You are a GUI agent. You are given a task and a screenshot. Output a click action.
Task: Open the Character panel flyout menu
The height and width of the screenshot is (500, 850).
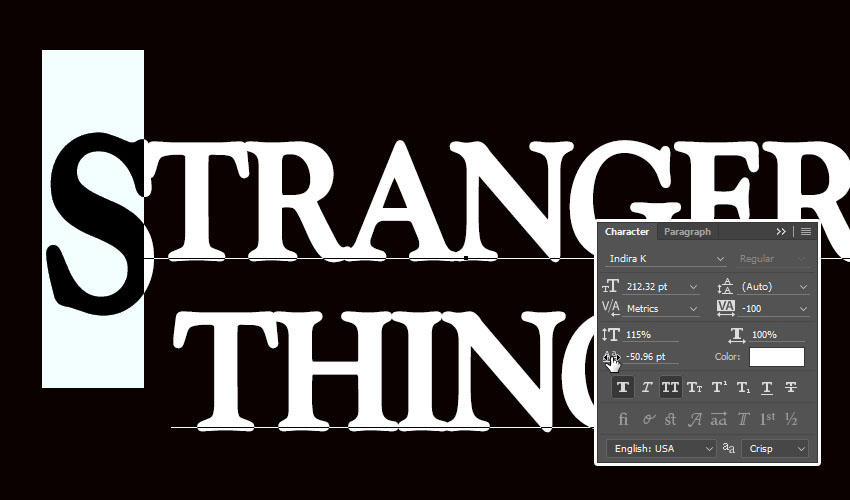click(806, 232)
